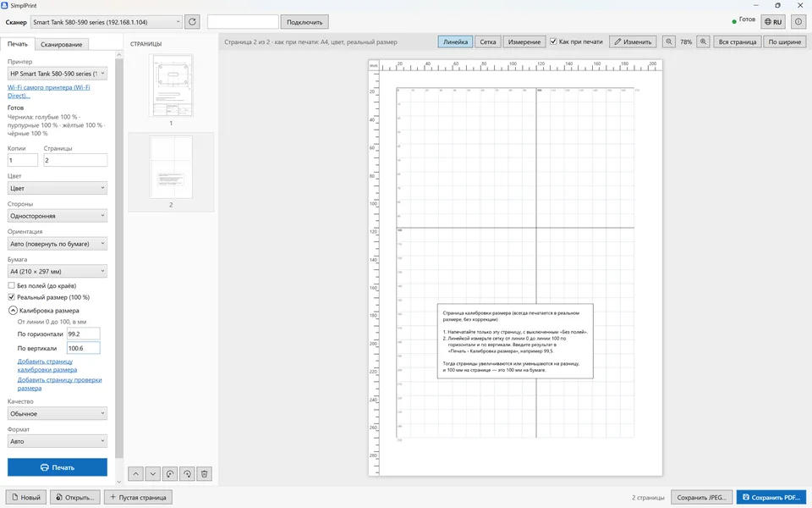Open the info button in the top bar
This screenshot has width=812, height=508.
click(x=798, y=22)
